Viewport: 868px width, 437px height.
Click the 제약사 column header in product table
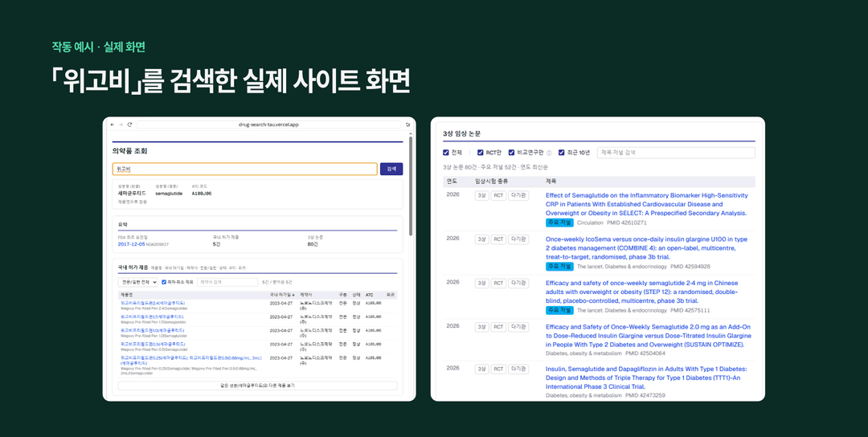tap(306, 296)
